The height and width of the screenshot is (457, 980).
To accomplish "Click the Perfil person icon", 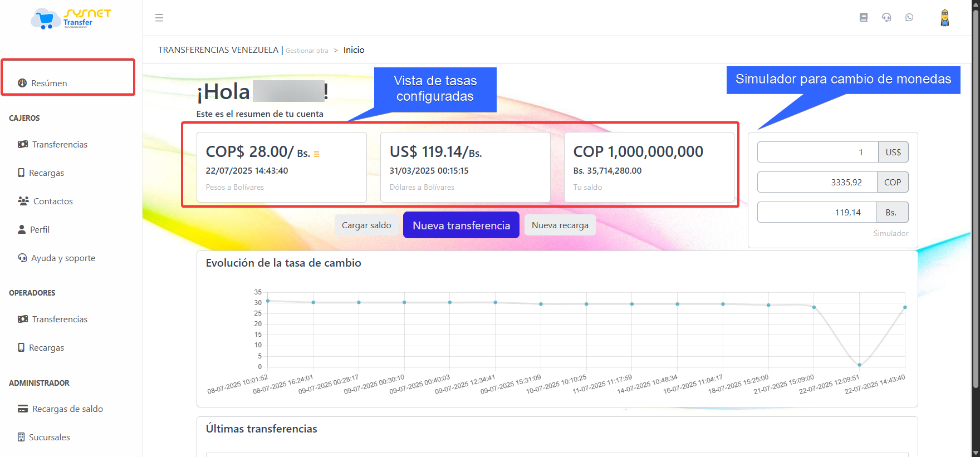I will (x=22, y=229).
